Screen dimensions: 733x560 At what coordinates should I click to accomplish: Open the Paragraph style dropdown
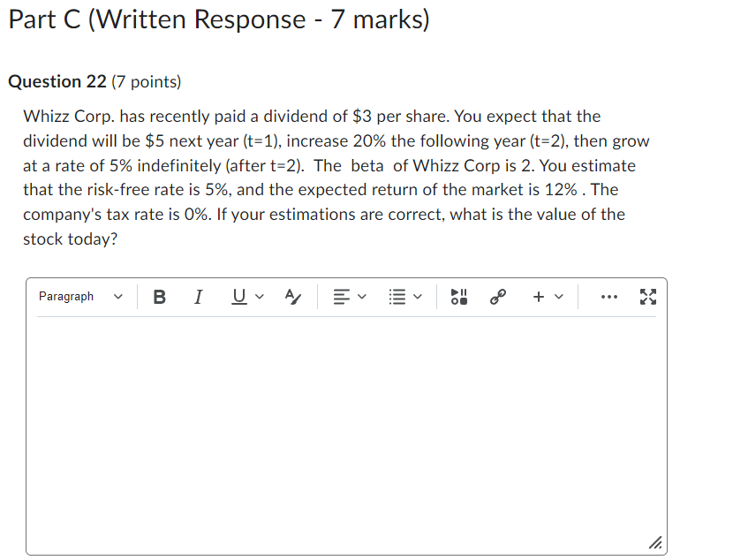[x=79, y=297]
